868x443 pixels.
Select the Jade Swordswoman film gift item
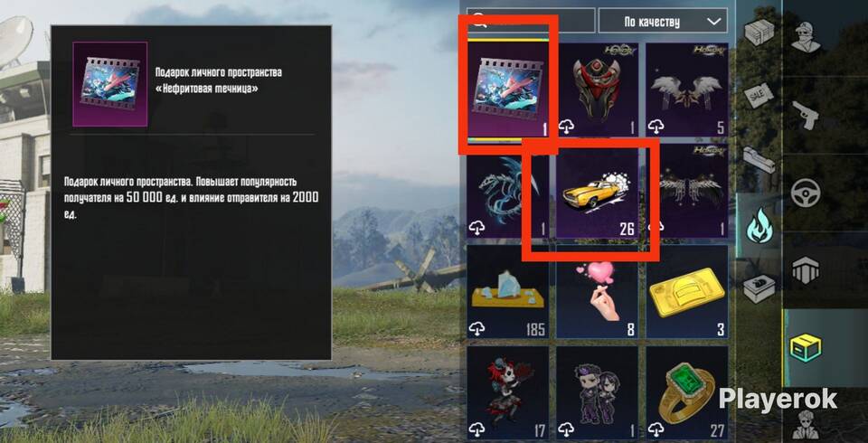[508, 90]
